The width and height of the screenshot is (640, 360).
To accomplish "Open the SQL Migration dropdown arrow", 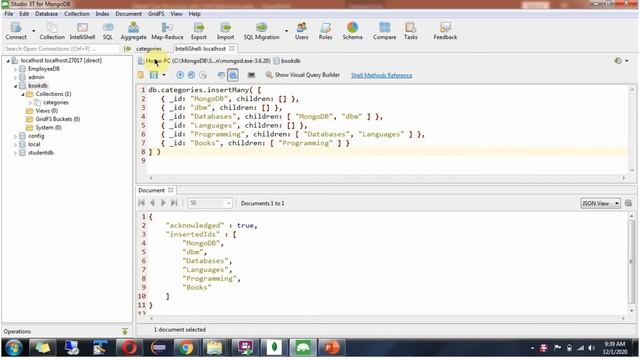I will (286, 31).
